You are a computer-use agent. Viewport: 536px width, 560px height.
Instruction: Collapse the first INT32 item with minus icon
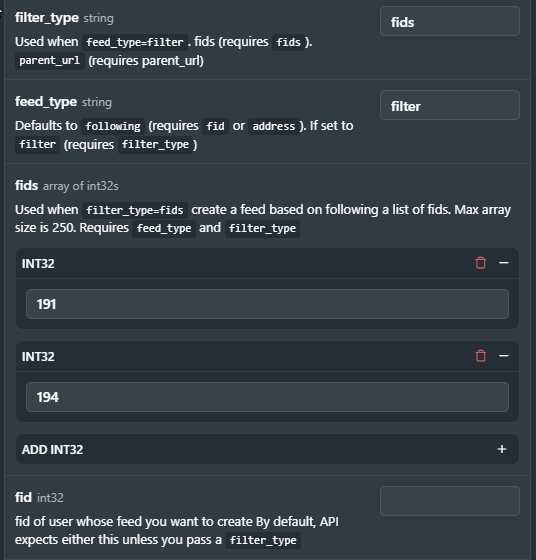click(504, 263)
